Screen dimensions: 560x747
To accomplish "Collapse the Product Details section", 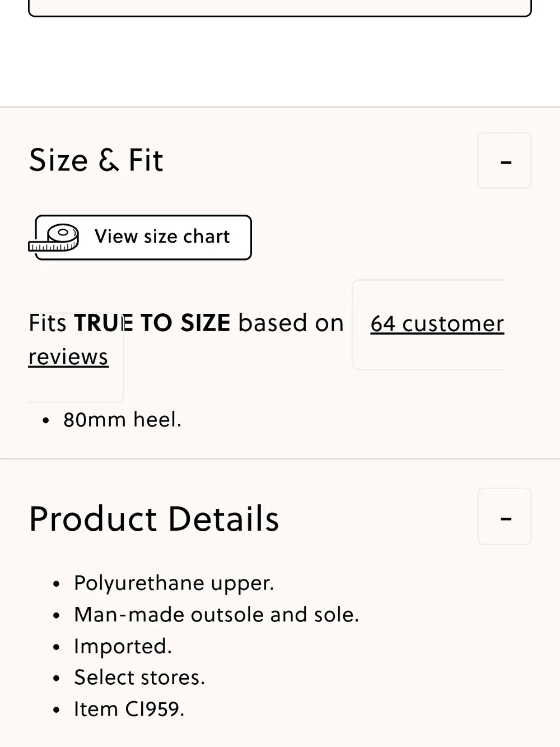I will tap(505, 516).
